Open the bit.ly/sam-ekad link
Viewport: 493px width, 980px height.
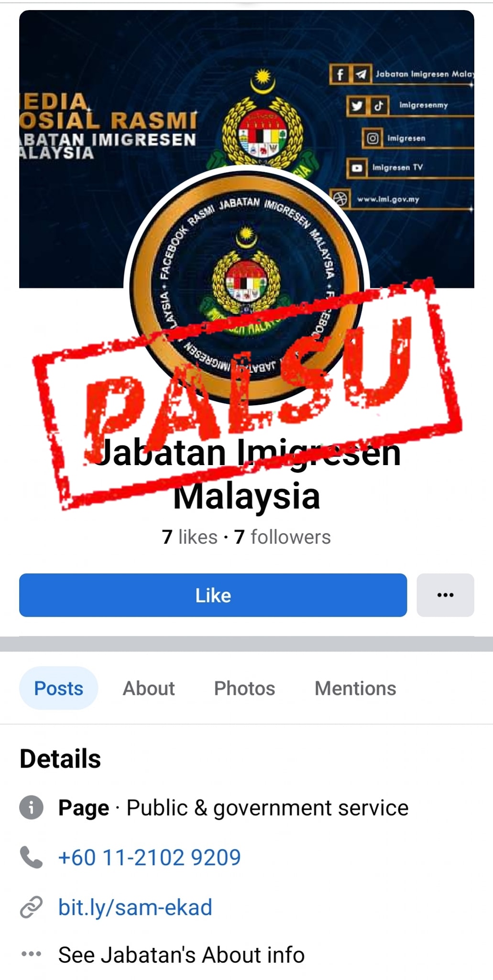pos(135,907)
